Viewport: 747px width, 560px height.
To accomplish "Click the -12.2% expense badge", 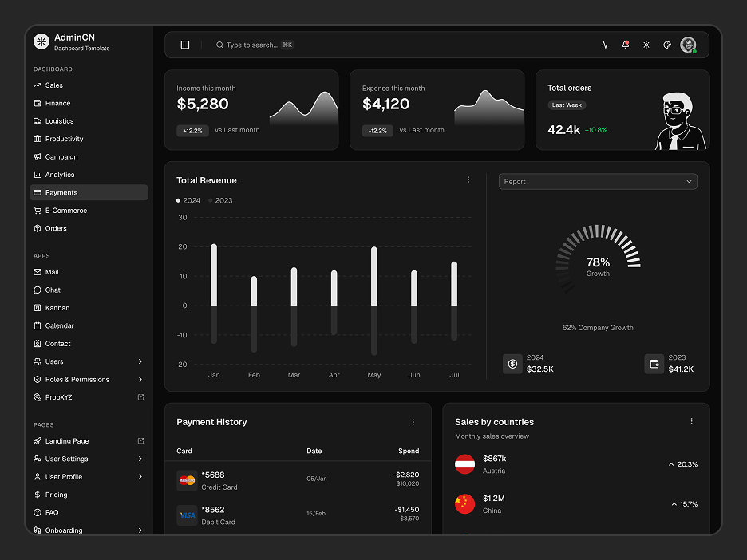I will point(377,131).
